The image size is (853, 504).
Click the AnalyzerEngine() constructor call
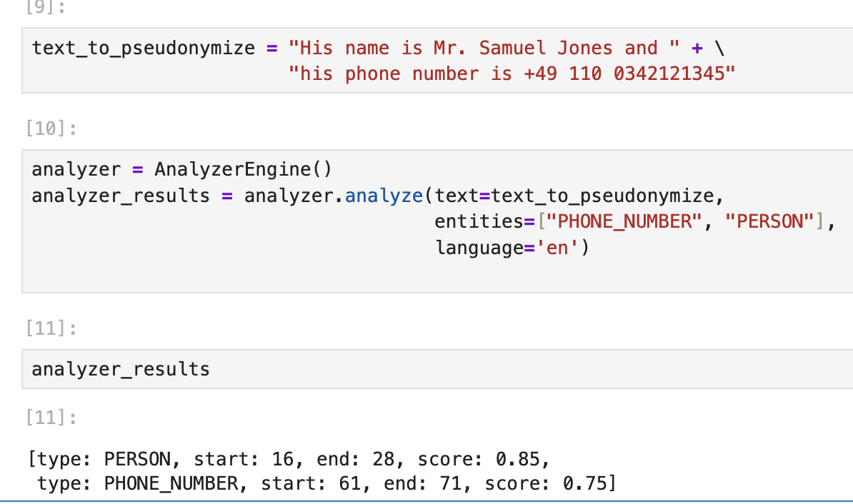coord(243,169)
